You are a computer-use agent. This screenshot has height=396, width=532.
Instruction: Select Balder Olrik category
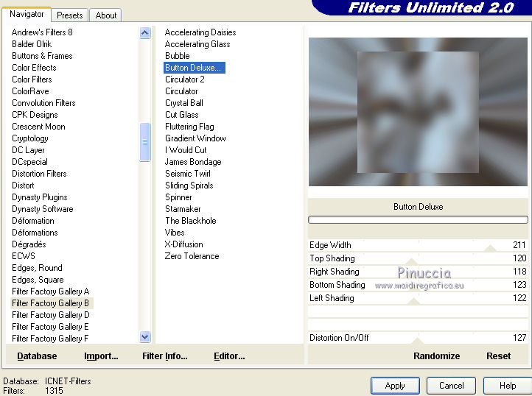coord(32,44)
